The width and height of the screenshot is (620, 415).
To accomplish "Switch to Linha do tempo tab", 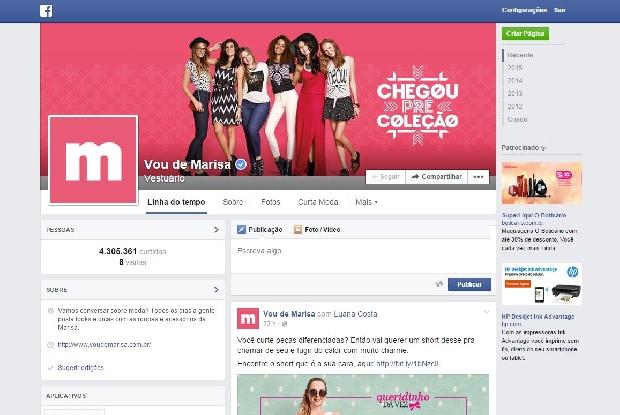I will 176,202.
